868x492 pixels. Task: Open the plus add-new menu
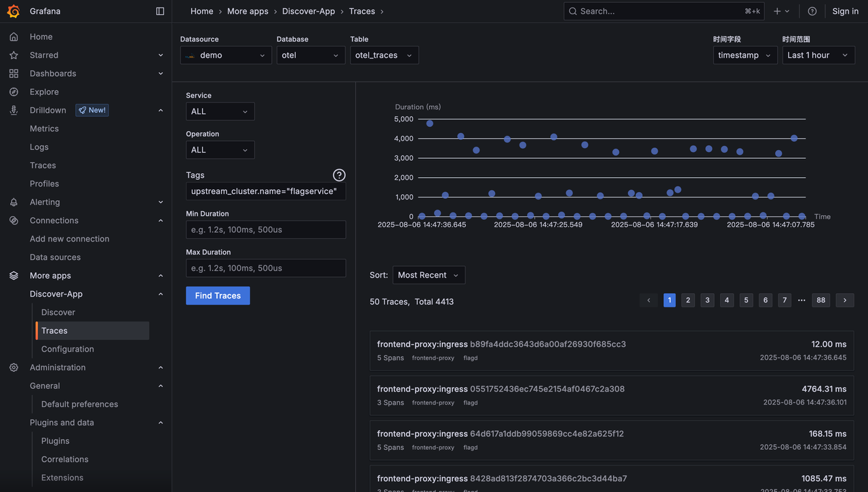tap(781, 11)
